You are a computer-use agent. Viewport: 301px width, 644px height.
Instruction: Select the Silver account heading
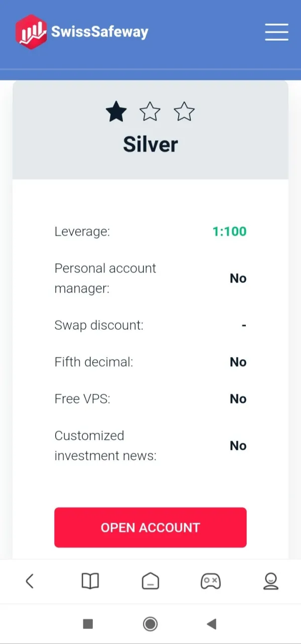pos(150,145)
